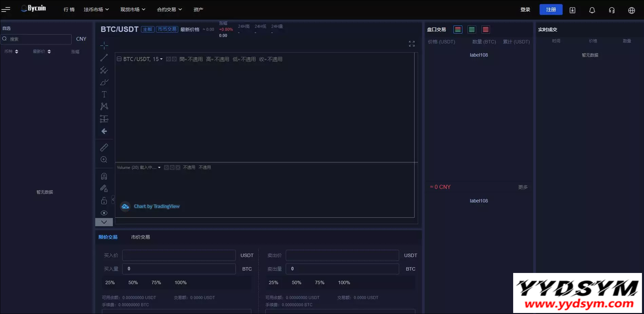
Task: Open the notifications bell
Action: click(592, 10)
